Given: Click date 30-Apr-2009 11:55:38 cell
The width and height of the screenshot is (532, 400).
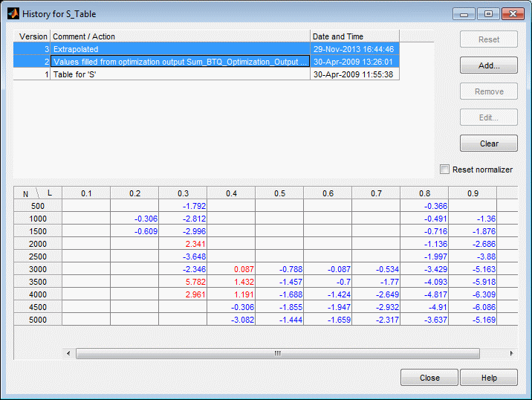Looking at the screenshot, I should [x=355, y=74].
